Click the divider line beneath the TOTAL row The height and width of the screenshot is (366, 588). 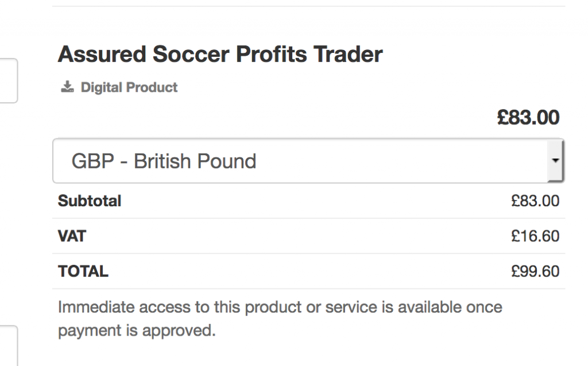pyautogui.click(x=308, y=288)
